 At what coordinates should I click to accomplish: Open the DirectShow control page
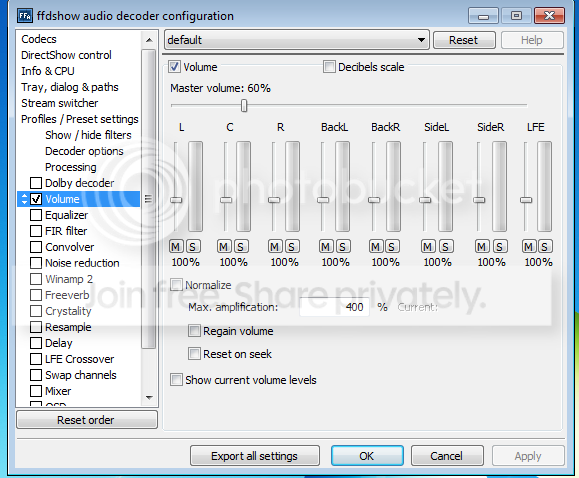[x=66, y=55]
